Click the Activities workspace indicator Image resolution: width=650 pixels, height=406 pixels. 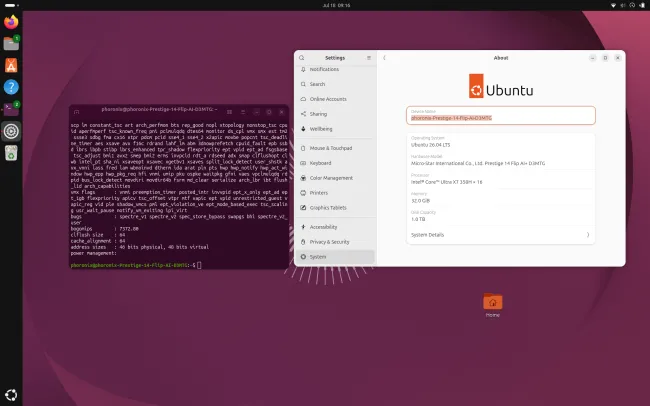point(11,5)
